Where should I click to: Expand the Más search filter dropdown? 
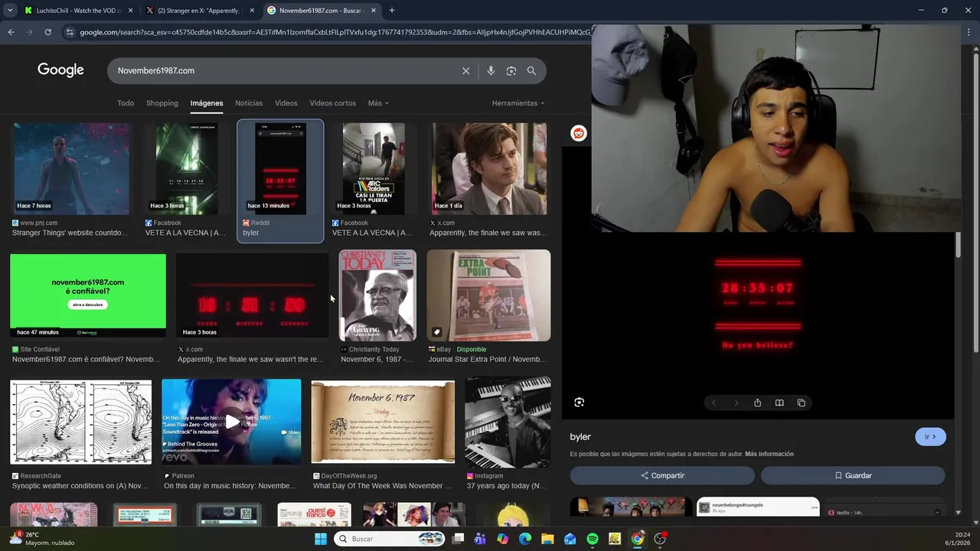[x=378, y=103]
